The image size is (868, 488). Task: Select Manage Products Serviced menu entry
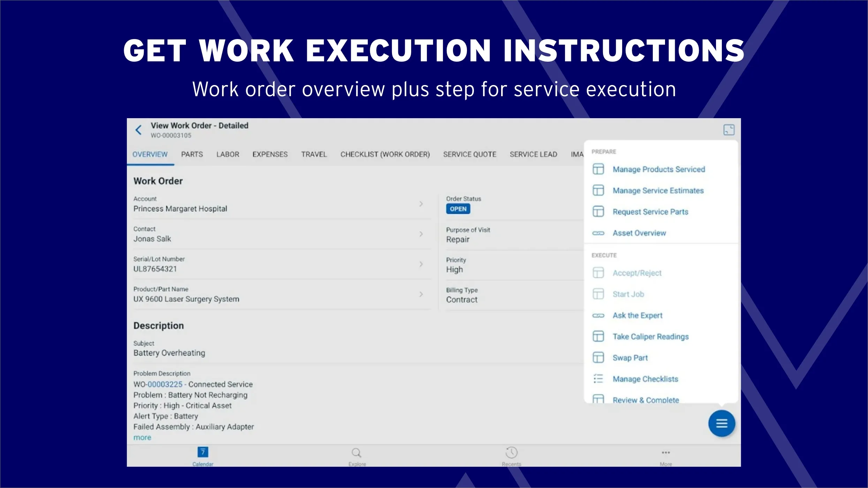click(x=659, y=169)
